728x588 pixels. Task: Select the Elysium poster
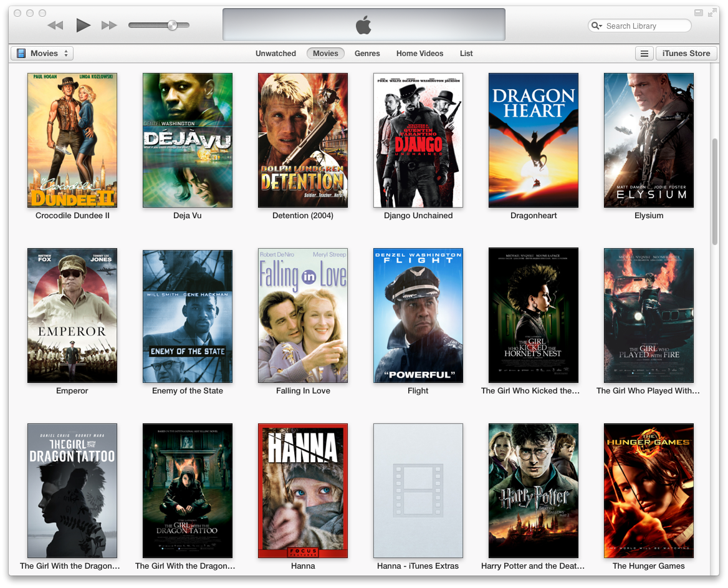point(649,140)
